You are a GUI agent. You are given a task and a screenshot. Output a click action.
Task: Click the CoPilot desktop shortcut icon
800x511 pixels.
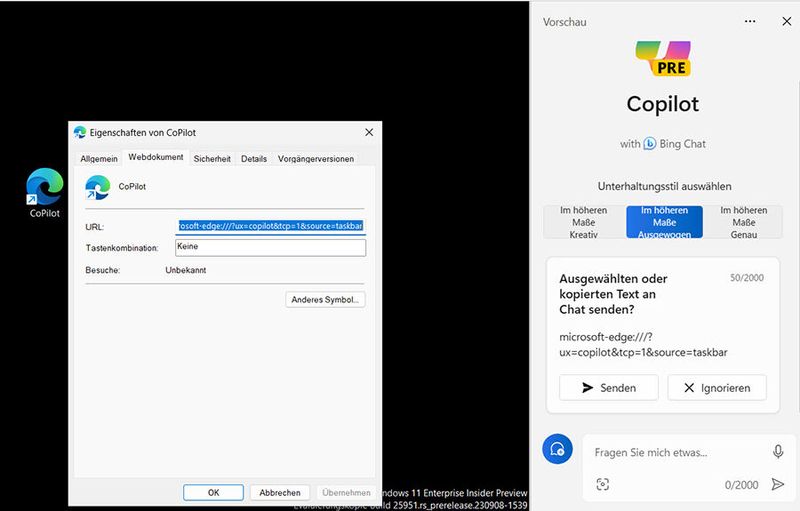point(44,188)
